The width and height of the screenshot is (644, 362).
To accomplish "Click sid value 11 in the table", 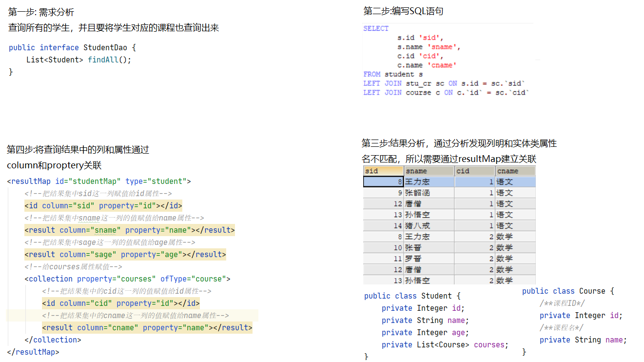I will coord(383,259).
